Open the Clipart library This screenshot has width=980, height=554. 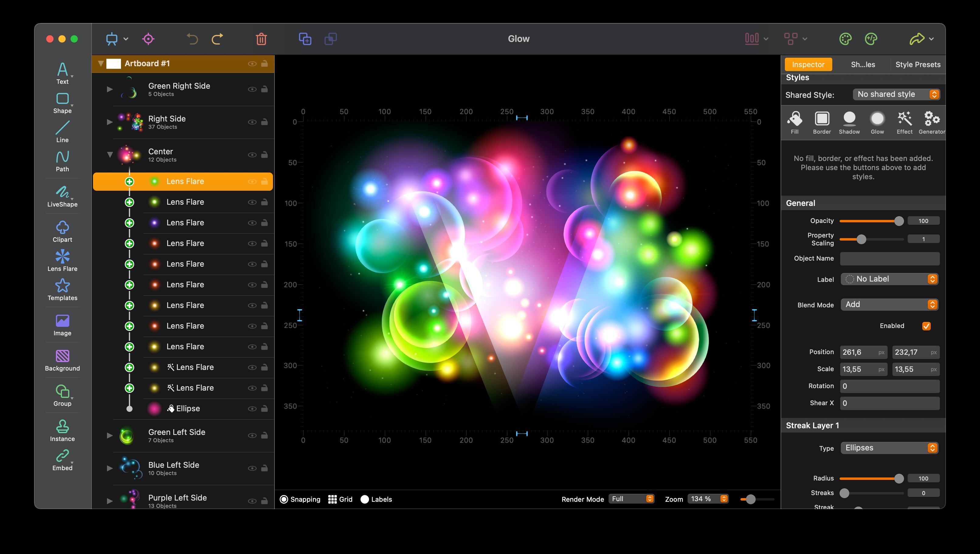[x=62, y=231]
